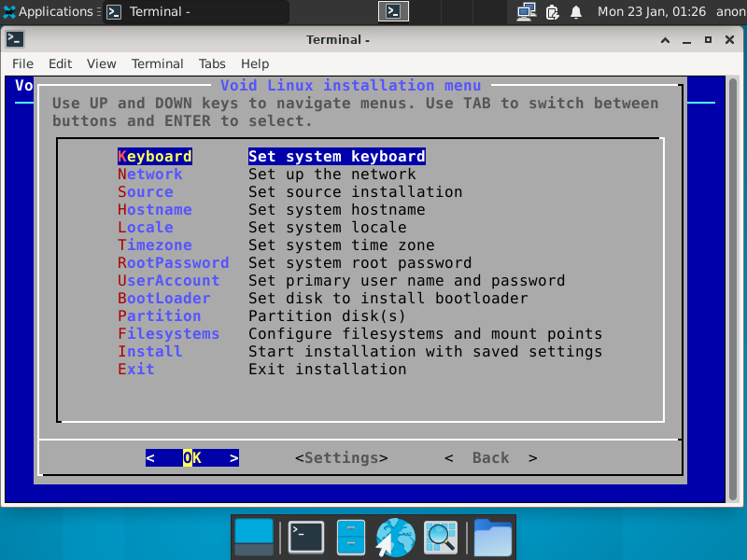
Task: Click the 'Exit installation' description
Action: 328,369
